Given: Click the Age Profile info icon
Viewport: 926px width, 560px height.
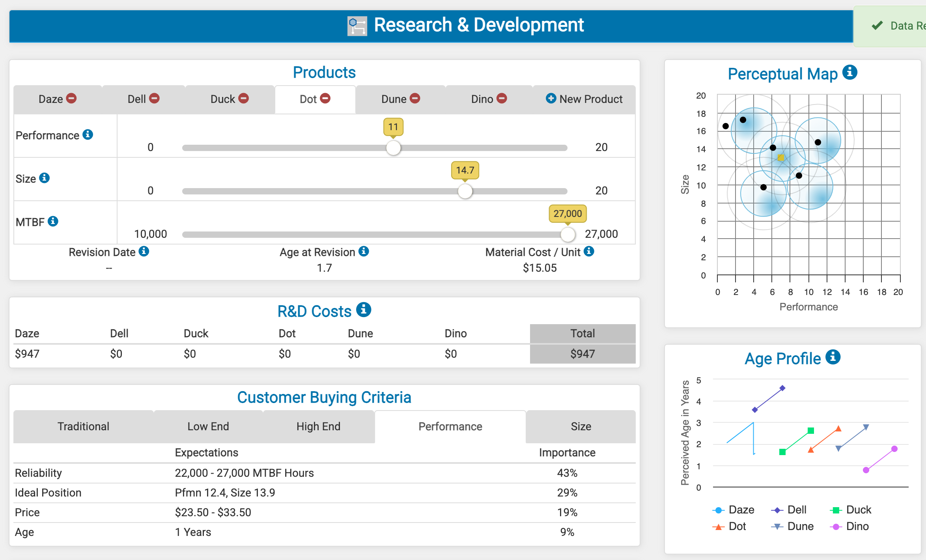Looking at the screenshot, I should point(833,357).
